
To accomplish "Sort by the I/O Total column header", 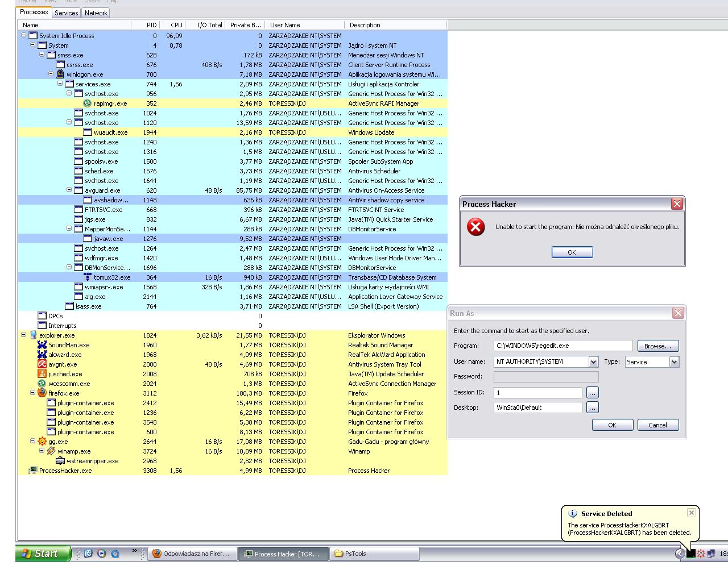I will click(205, 25).
